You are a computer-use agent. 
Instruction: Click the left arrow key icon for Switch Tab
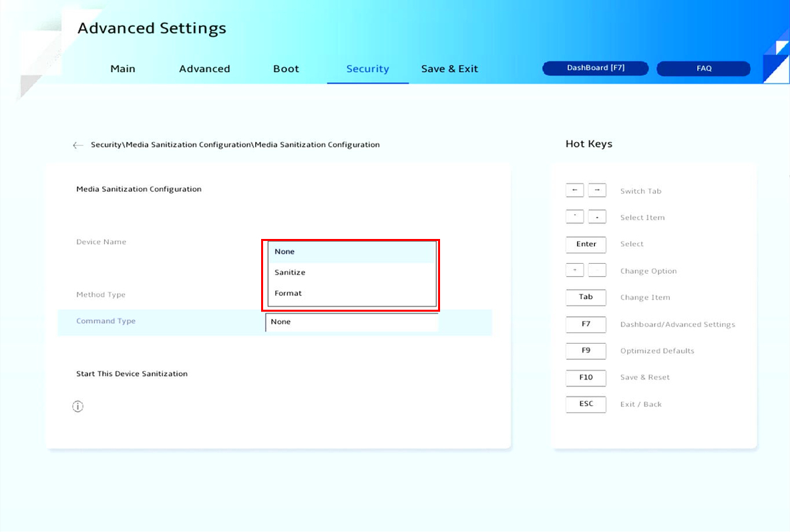click(574, 191)
